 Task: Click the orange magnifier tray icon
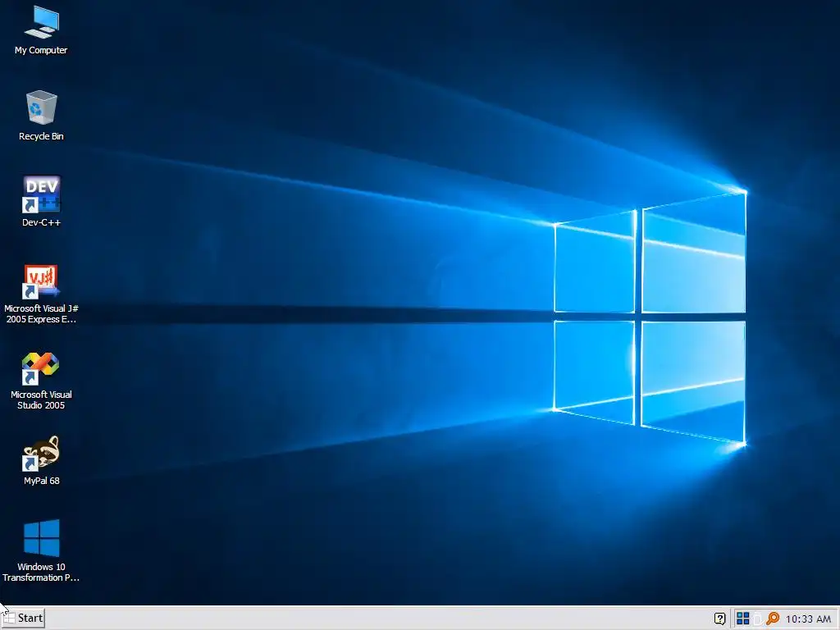(773, 619)
